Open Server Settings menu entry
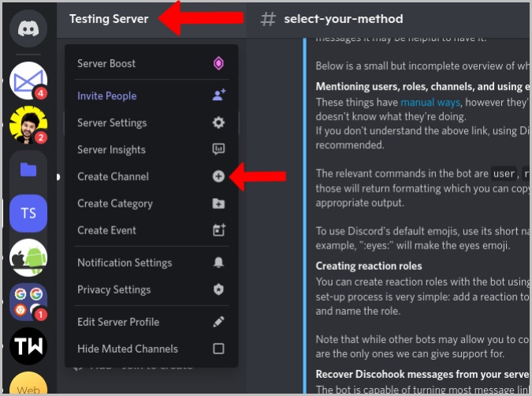 pyautogui.click(x=151, y=122)
